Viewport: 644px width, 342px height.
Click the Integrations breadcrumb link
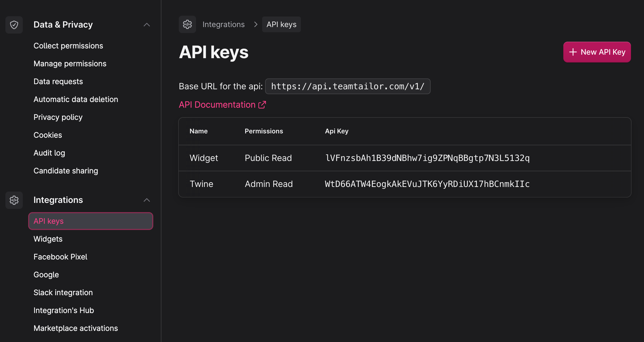[223, 24]
